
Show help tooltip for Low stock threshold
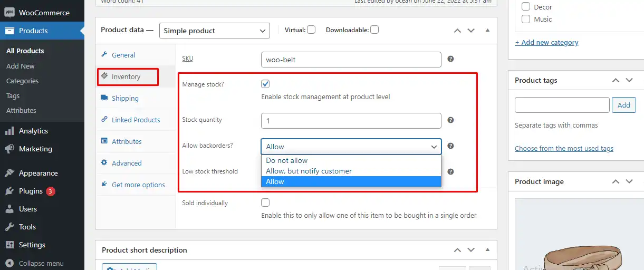[450, 171]
